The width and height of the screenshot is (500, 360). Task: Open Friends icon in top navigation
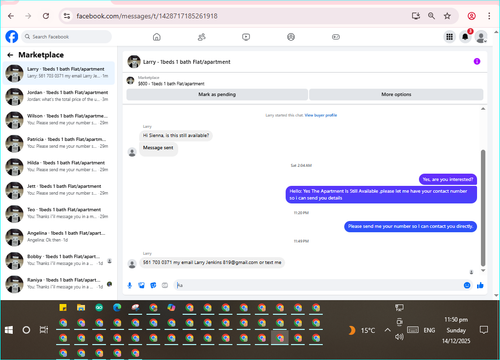202,37
